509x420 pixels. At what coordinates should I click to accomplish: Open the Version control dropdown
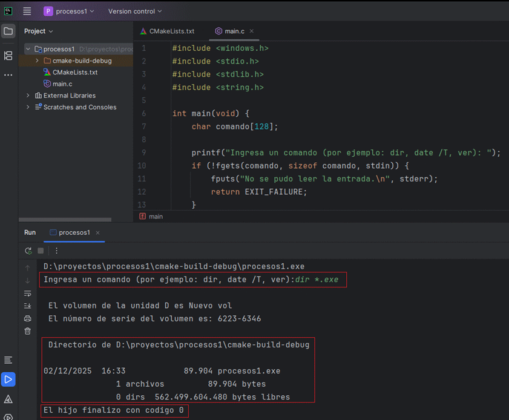[134, 11]
